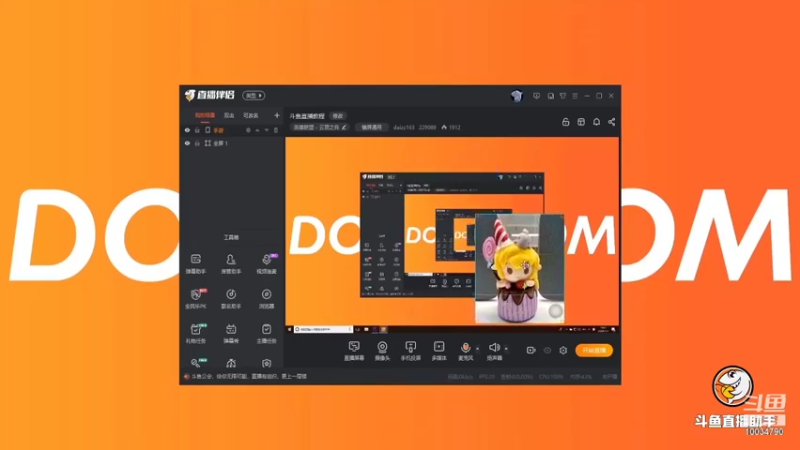Add a new scene with plus
Image resolution: width=800 pixels, height=450 pixels.
coord(277,116)
